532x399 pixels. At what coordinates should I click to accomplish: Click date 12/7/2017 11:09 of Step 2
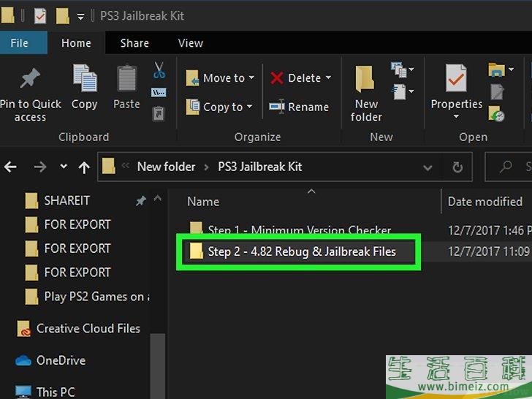point(490,251)
